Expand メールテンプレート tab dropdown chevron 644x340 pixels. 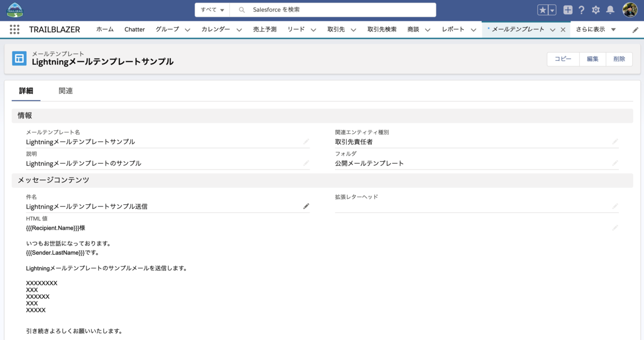[x=552, y=30]
